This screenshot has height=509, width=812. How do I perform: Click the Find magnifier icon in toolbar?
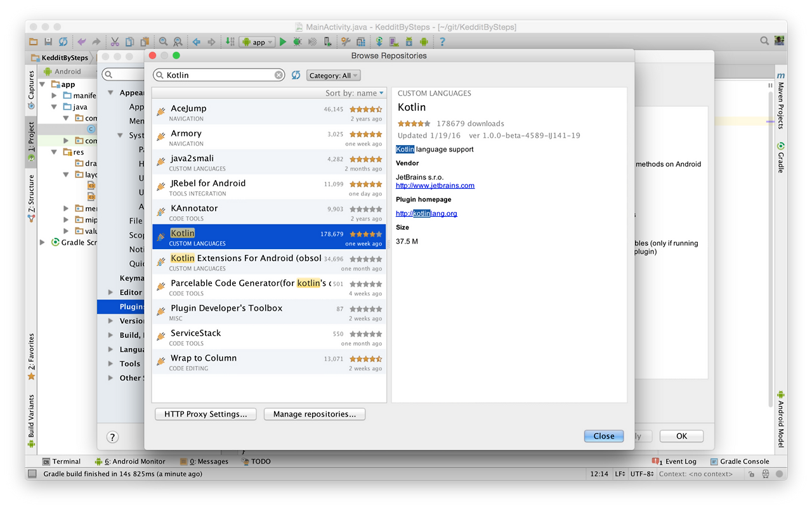(x=163, y=42)
